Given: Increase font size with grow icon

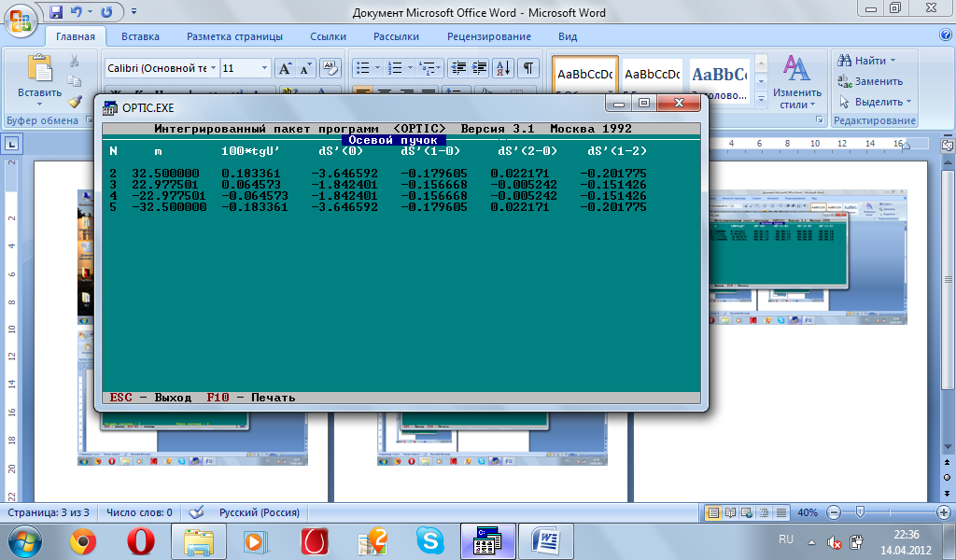Looking at the screenshot, I should click(285, 68).
